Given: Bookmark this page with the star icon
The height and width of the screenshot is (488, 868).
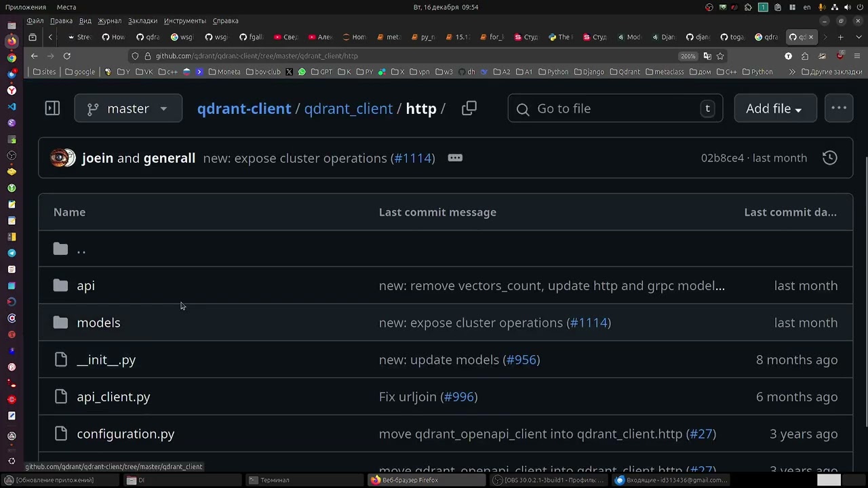Looking at the screenshot, I should coord(720,56).
